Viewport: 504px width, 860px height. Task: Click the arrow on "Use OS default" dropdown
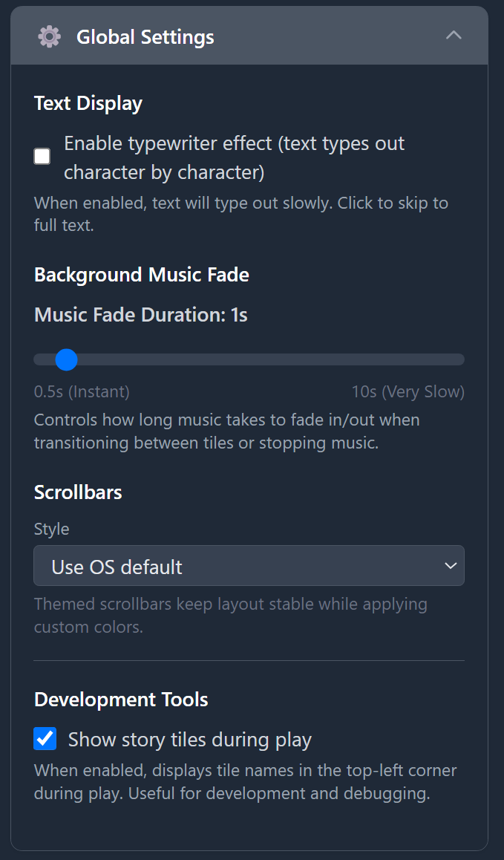pyautogui.click(x=450, y=566)
